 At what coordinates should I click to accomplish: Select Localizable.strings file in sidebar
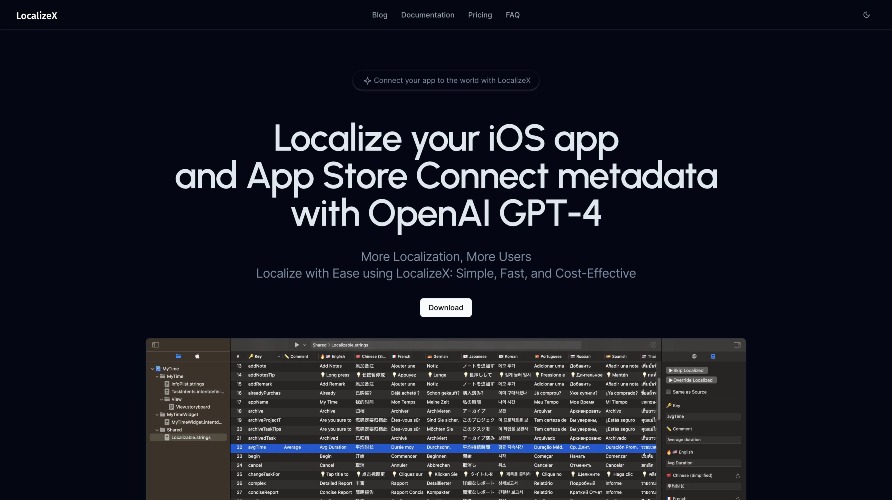coord(188,437)
